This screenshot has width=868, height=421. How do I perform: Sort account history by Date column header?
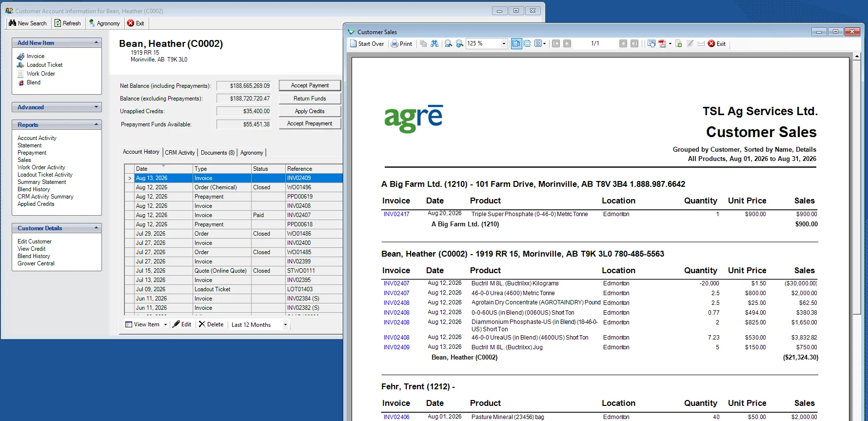pyautogui.click(x=163, y=169)
